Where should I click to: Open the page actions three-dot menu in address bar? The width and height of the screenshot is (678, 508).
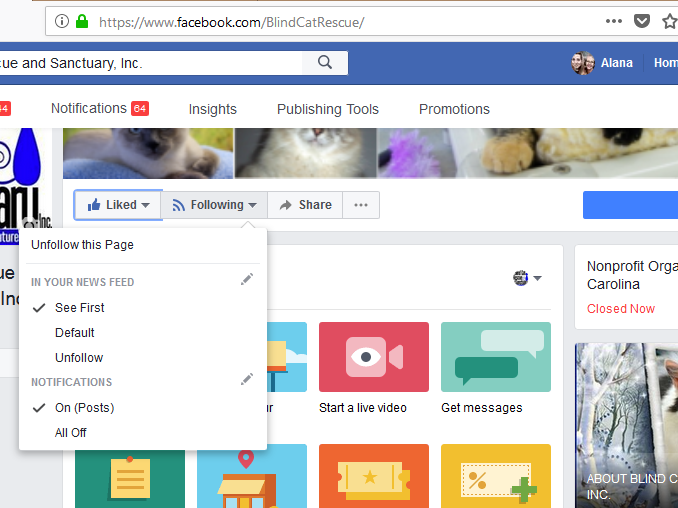coord(614,21)
